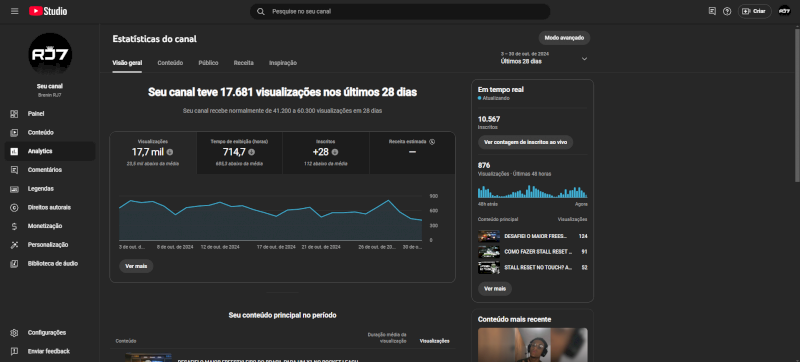Viewport: 800px width, 362px height.
Task: Click the 28-day views line chart
Action: pos(270,218)
